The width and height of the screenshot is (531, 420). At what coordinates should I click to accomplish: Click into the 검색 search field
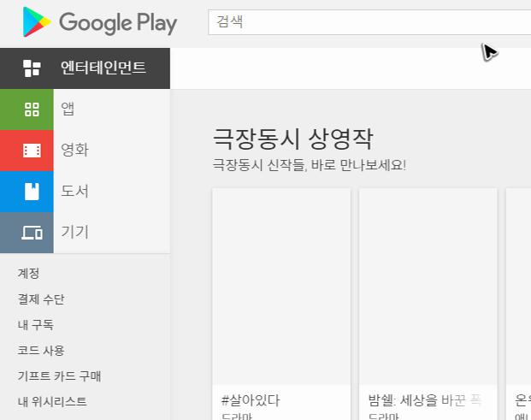click(369, 22)
